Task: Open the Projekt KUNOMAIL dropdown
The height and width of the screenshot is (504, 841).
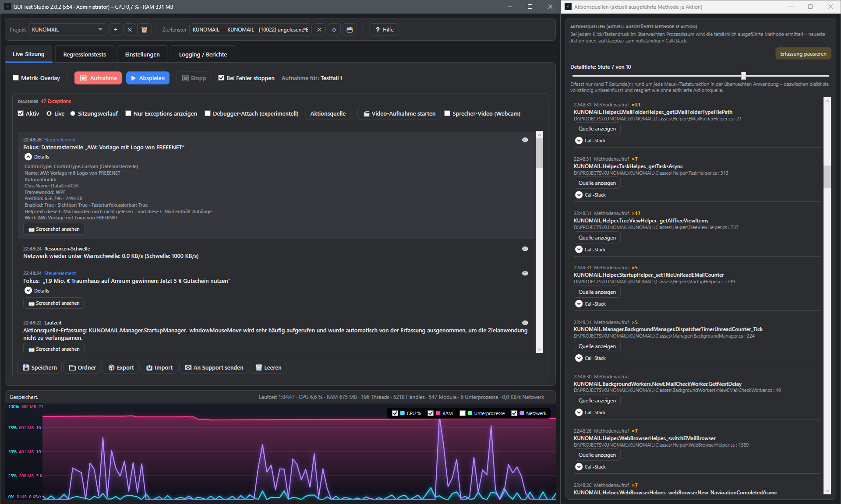Action: pos(68,30)
